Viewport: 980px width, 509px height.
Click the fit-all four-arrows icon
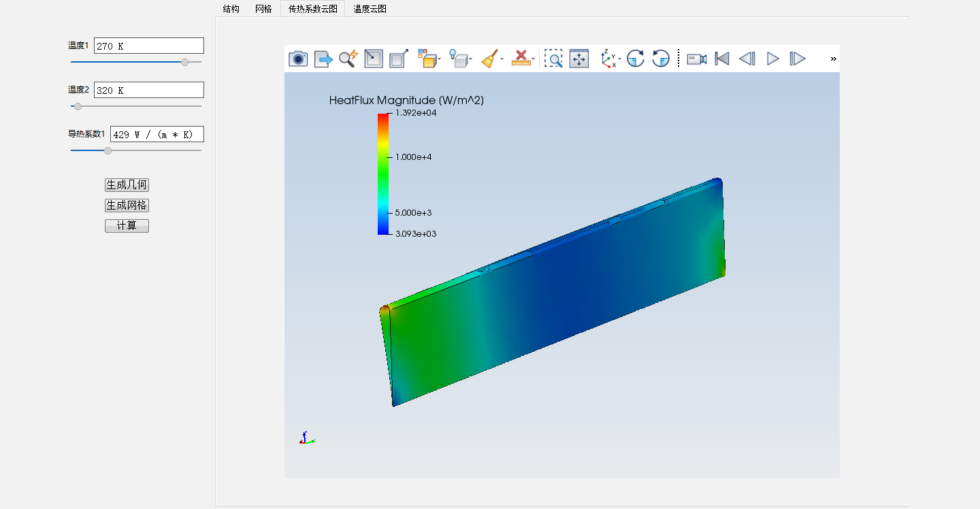[579, 59]
